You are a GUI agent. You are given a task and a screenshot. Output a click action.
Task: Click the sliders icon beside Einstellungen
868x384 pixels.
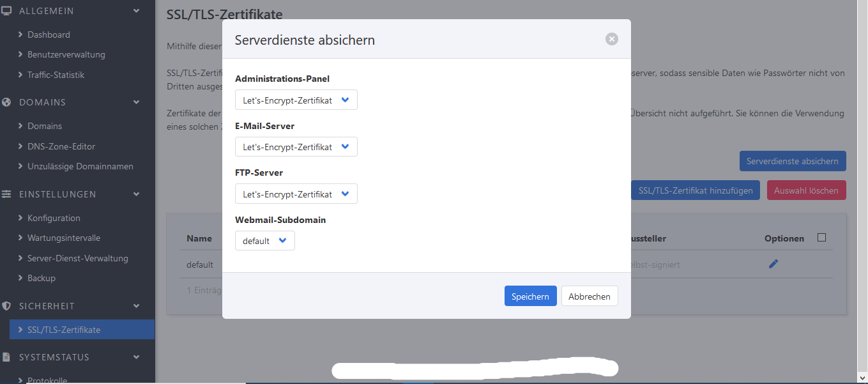pyautogui.click(x=7, y=194)
